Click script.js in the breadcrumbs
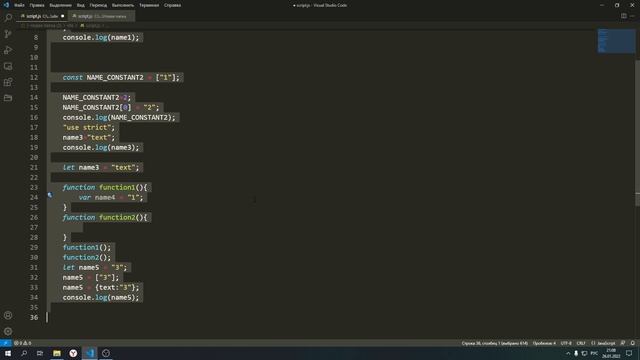Viewport: 640px width, 360px height. tap(93, 25)
